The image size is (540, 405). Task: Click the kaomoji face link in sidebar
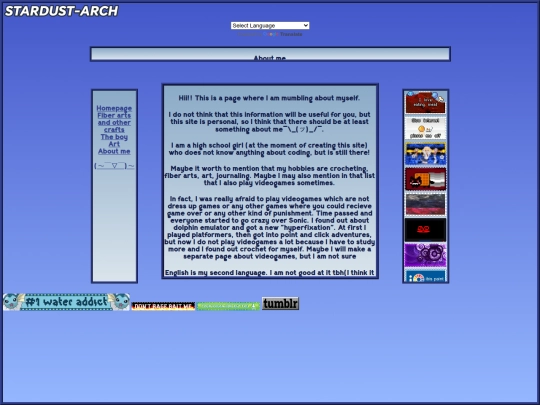tap(114, 166)
